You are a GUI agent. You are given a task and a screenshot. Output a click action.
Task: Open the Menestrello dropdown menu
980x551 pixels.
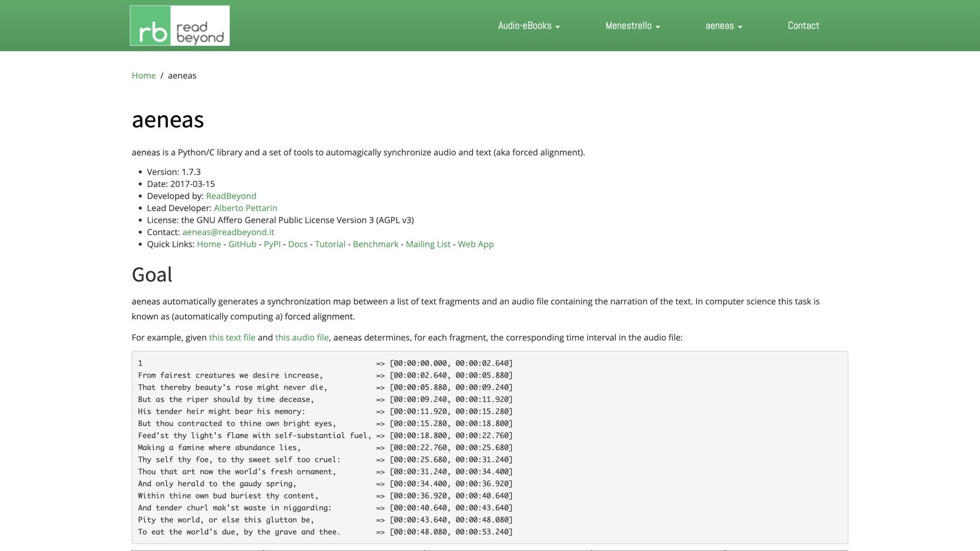coord(632,26)
